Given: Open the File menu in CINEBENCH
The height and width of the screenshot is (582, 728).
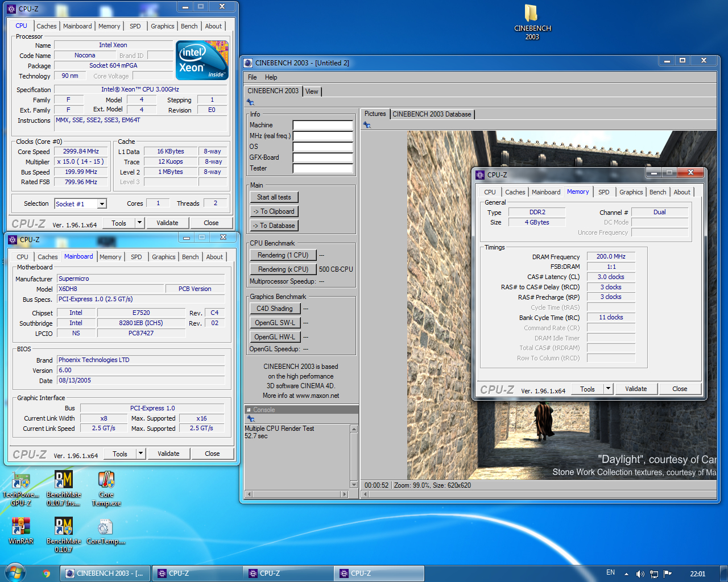Looking at the screenshot, I should (x=252, y=77).
